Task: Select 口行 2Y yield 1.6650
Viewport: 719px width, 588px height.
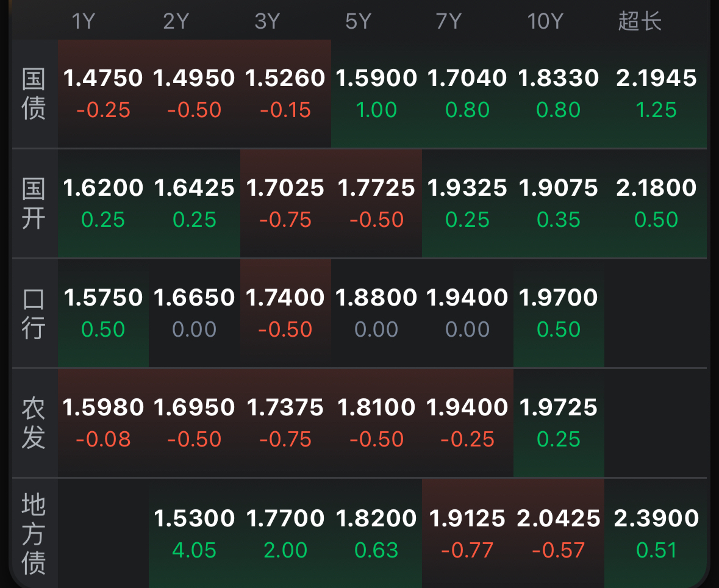Action: coord(195,313)
